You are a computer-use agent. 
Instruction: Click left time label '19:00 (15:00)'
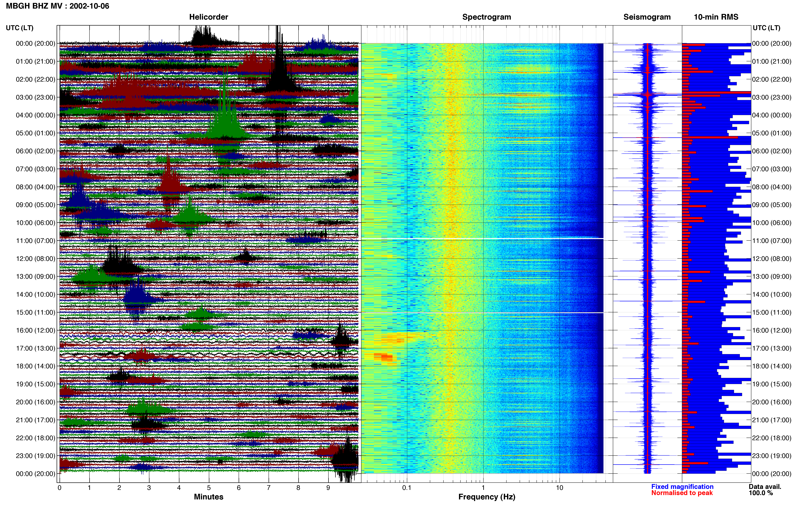click(36, 384)
